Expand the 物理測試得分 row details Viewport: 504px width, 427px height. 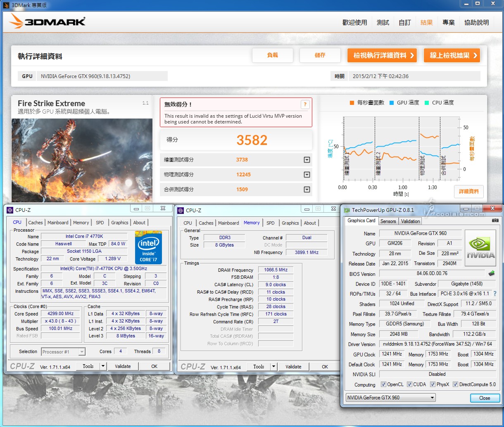click(307, 175)
